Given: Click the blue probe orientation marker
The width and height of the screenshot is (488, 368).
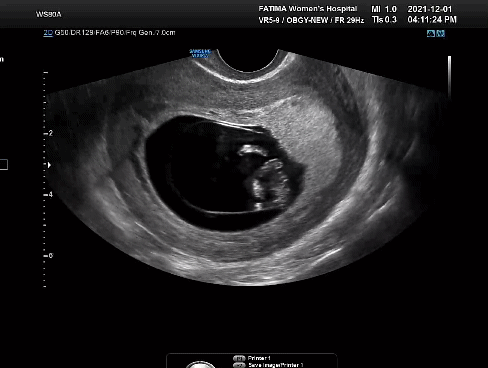Looking at the screenshot, I should (200, 53).
